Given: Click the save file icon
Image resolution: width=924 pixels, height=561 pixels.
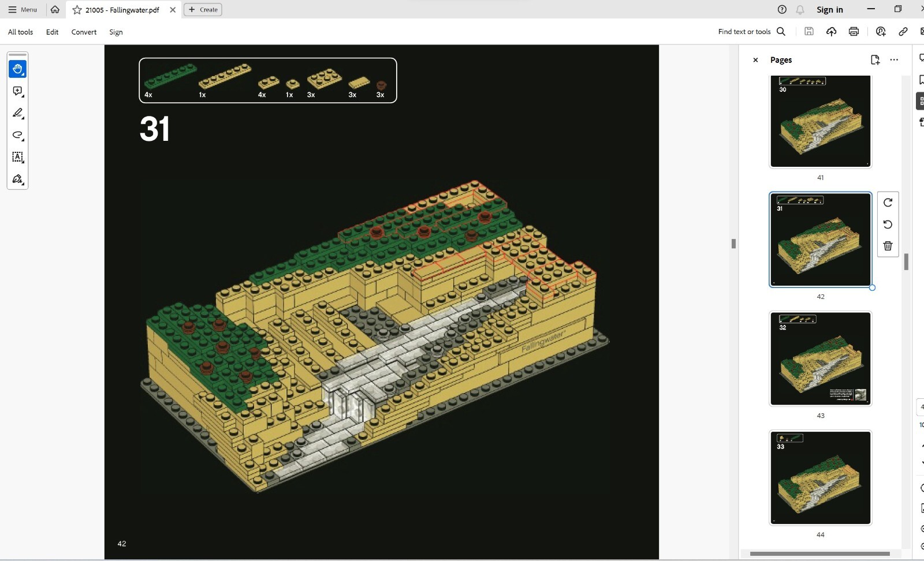Looking at the screenshot, I should click(x=809, y=32).
